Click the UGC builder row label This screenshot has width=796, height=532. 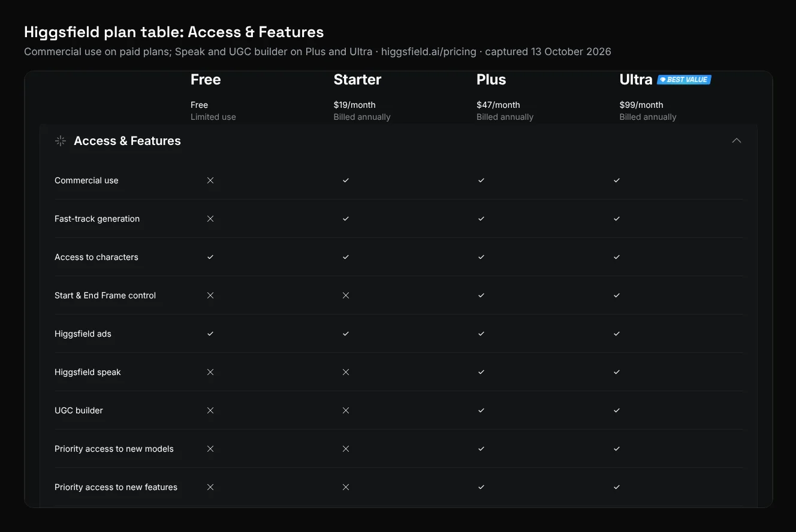[79, 410]
